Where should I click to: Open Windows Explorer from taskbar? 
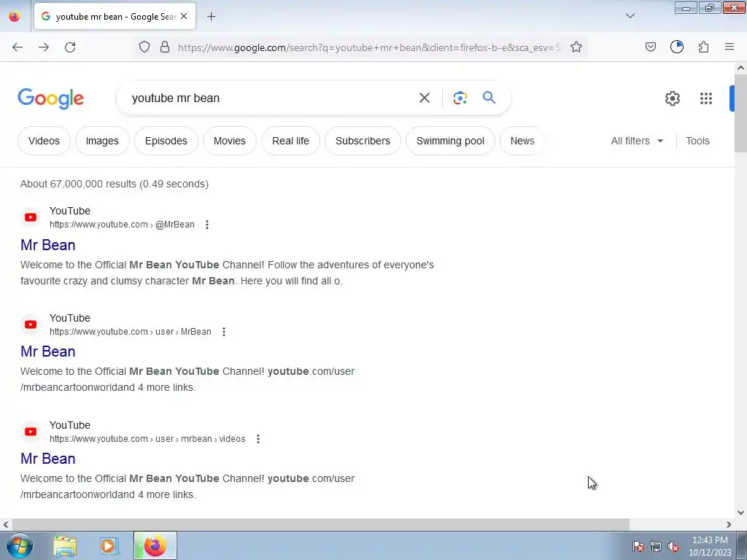(x=65, y=546)
